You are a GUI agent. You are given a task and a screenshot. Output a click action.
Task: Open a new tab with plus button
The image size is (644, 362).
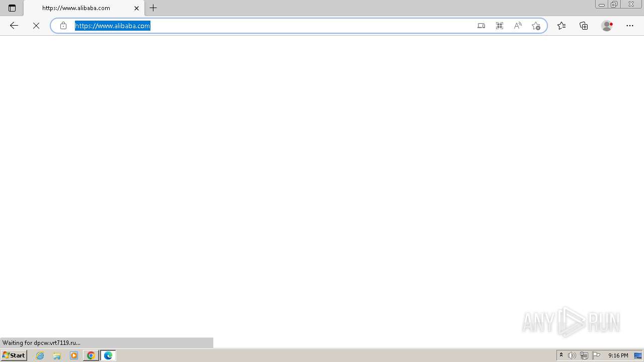pyautogui.click(x=153, y=8)
